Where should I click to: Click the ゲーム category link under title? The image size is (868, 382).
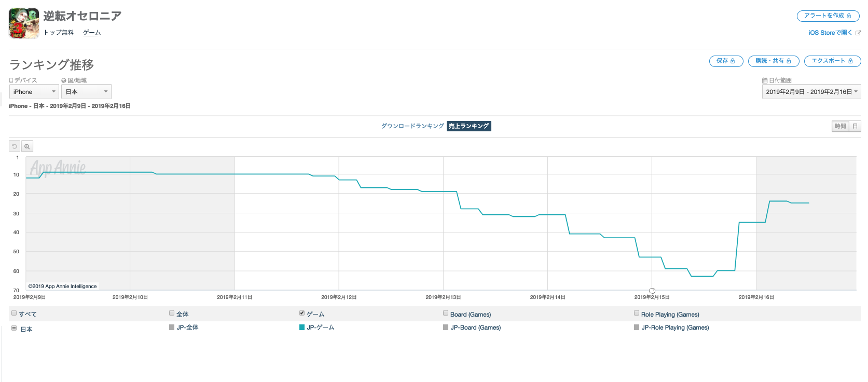(x=92, y=33)
